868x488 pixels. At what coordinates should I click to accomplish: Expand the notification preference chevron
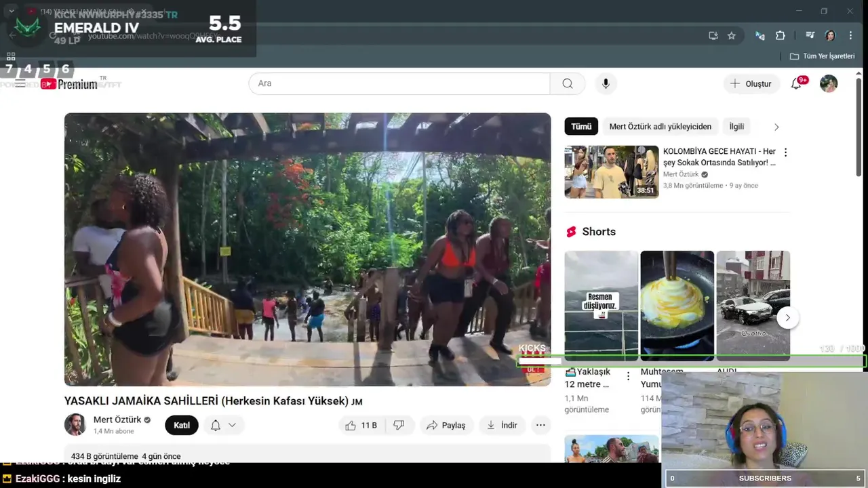232,425
